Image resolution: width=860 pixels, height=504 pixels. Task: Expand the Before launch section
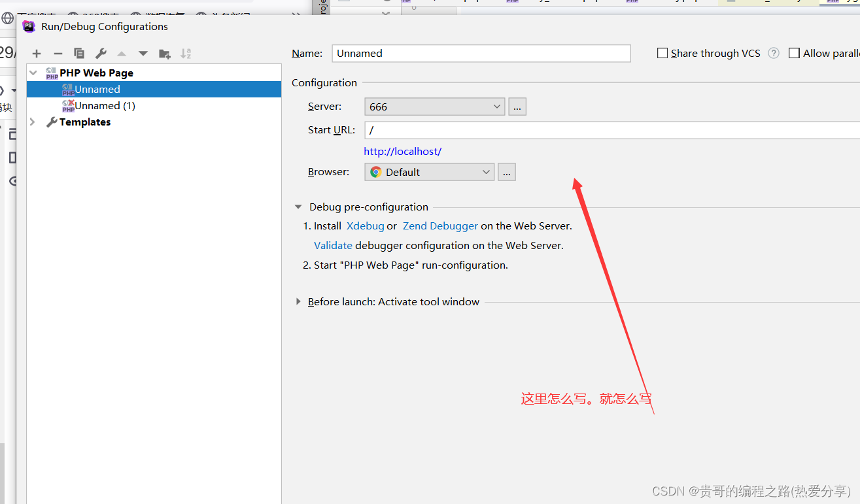coord(298,302)
